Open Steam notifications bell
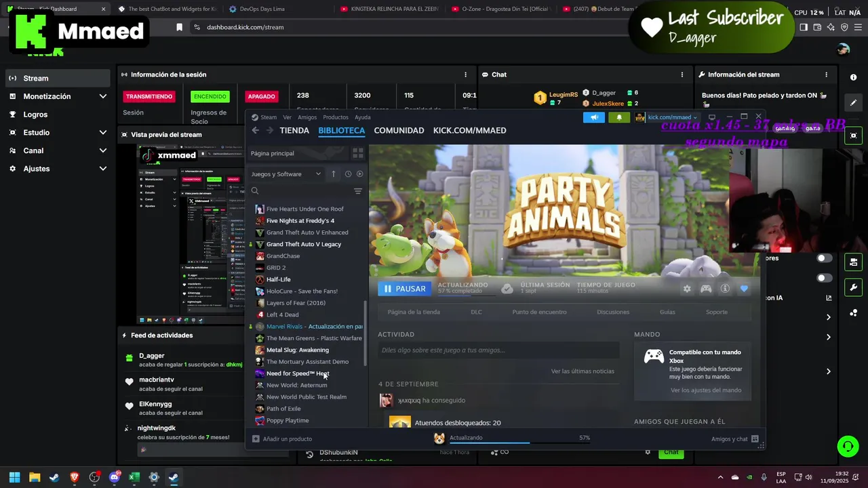The image size is (868, 488). (618, 117)
